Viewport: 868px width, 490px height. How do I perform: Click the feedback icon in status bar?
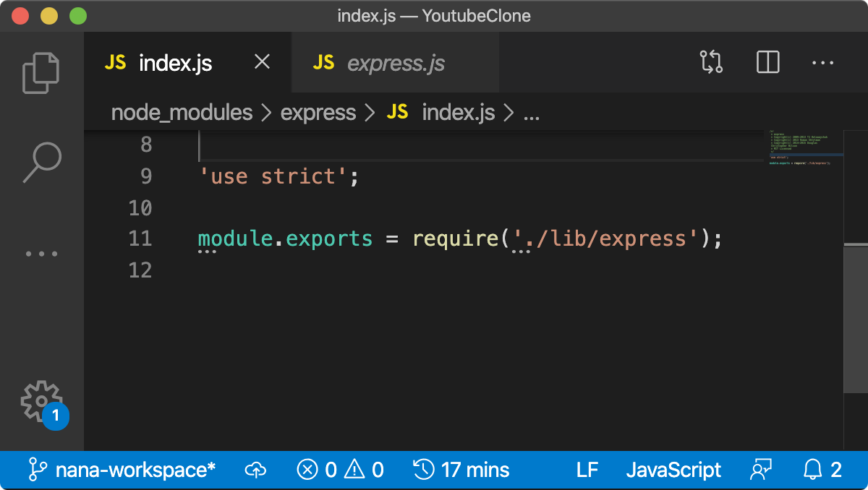coord(762,470)
